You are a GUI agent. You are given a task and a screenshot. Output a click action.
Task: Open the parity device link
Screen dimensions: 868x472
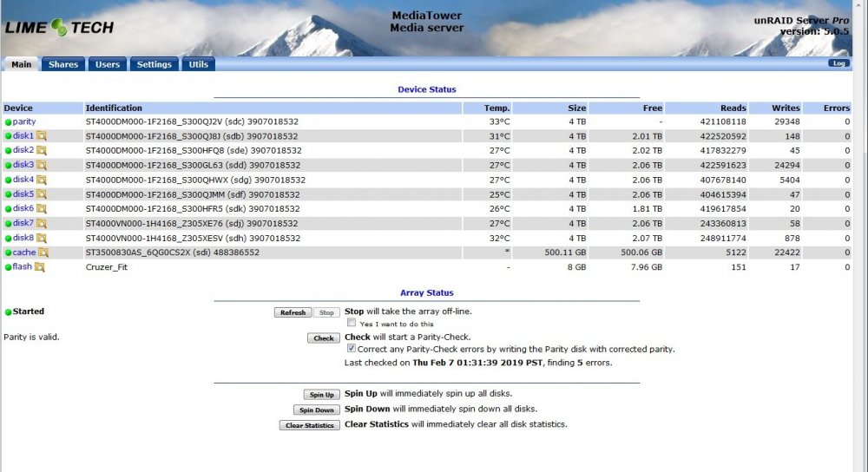pyautogui.click(x=23, y=121)
